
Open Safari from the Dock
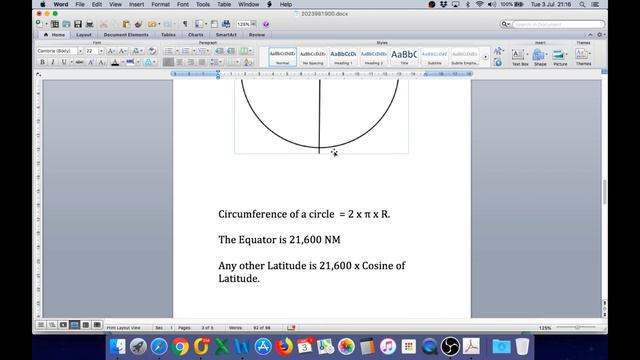[159, 347]
